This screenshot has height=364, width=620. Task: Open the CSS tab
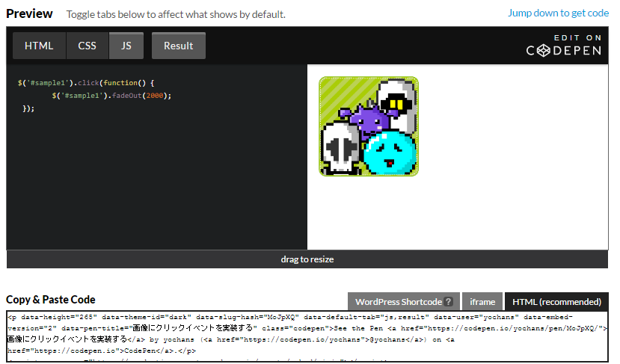87,46
